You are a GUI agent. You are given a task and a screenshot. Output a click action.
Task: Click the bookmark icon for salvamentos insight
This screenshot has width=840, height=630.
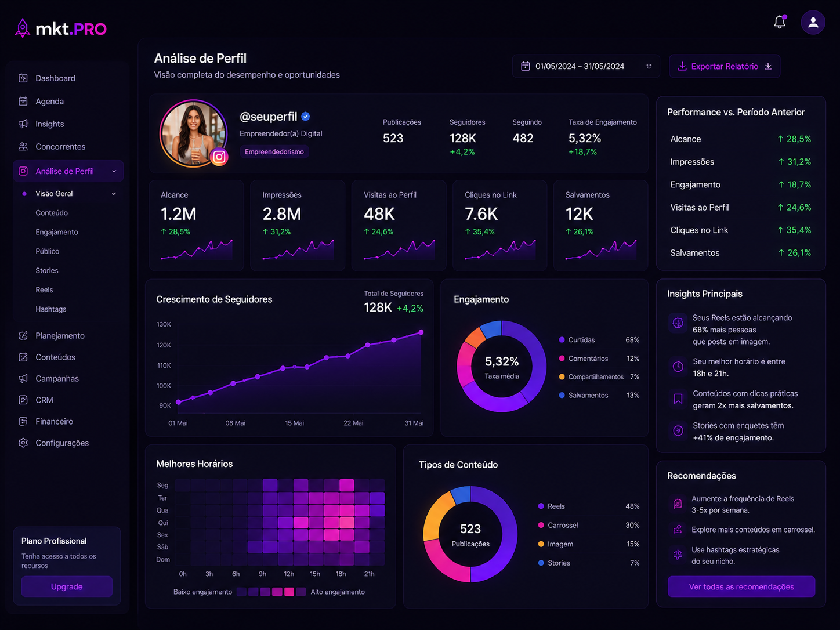click(678, 399)
